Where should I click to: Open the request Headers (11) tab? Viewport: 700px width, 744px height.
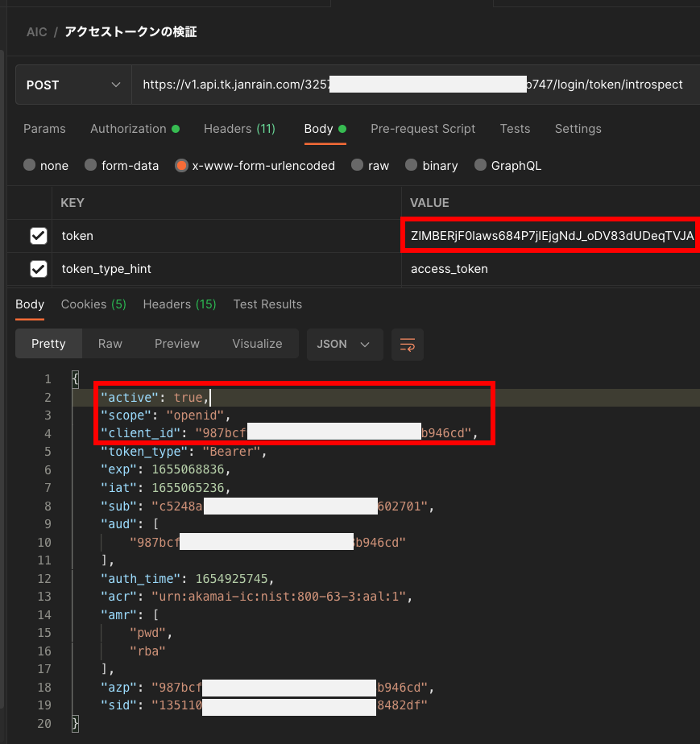[239, 129]
